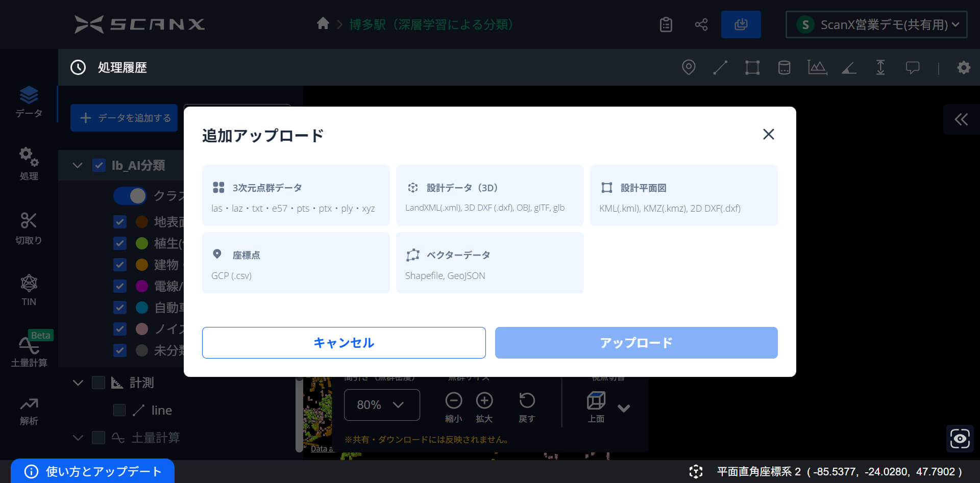980x483 pixels.
Task: Click the angle measurement tool icon
Action: (x=849, y=67)
